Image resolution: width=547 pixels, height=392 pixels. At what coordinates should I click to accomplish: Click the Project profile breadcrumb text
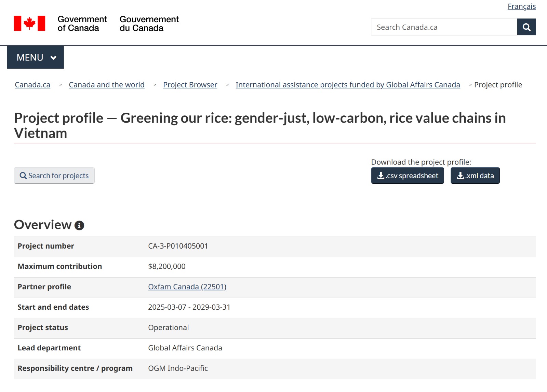[498, 85]
